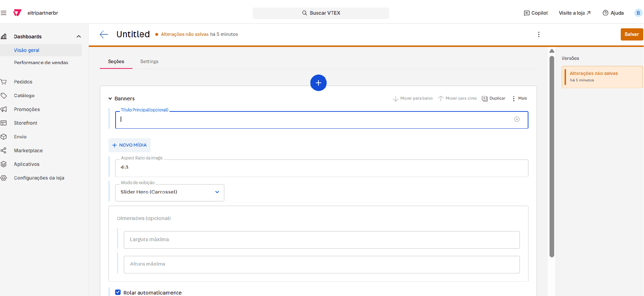Collapse the Banners section
Viewport: 644px width, 296px height.
tap(110, 99)
